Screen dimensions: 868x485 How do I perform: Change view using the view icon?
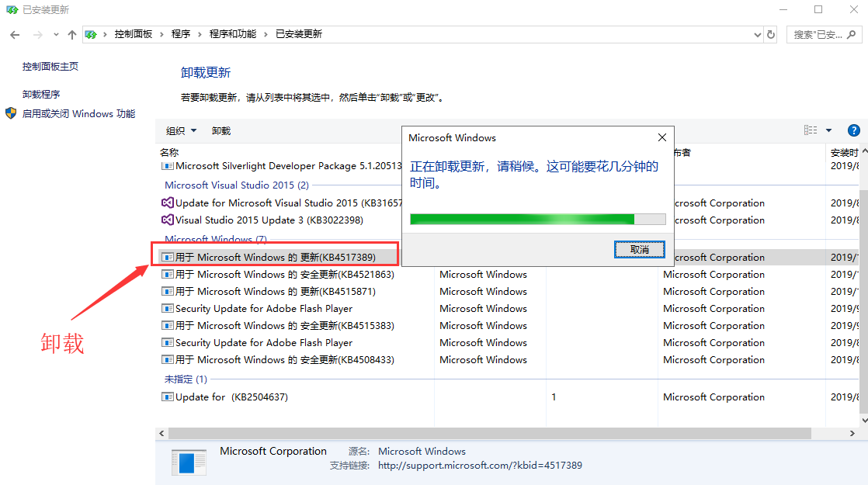(x=811, y=130)
